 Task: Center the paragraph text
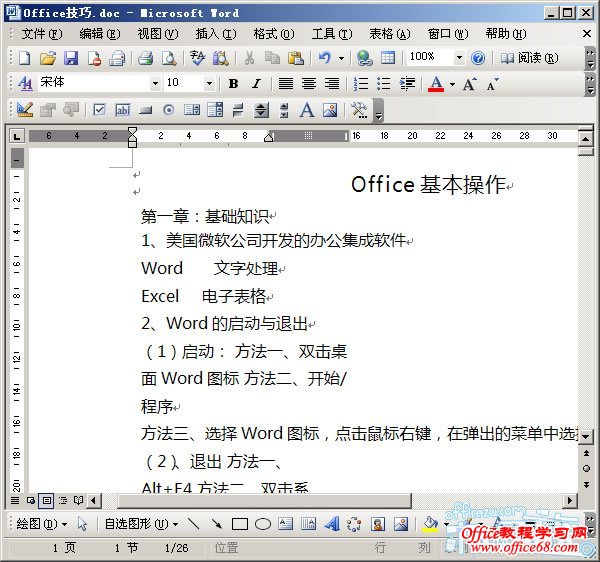(x=309, y=83)
